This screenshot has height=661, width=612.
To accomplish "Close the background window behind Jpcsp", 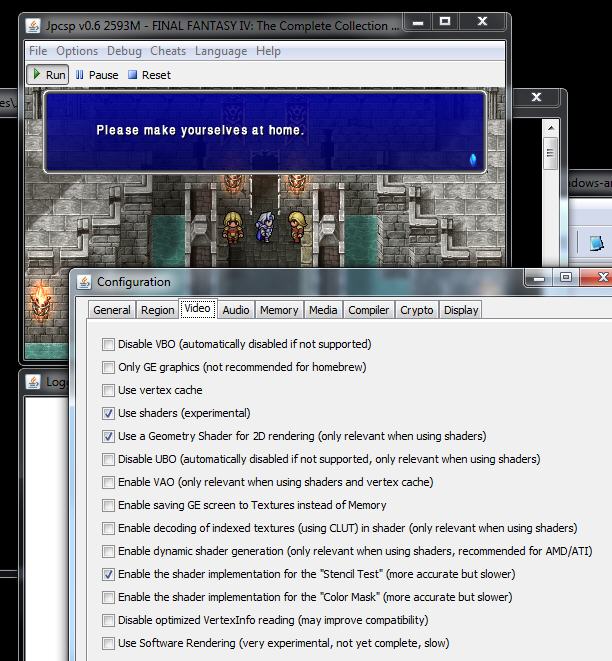I will click(536, 98).
